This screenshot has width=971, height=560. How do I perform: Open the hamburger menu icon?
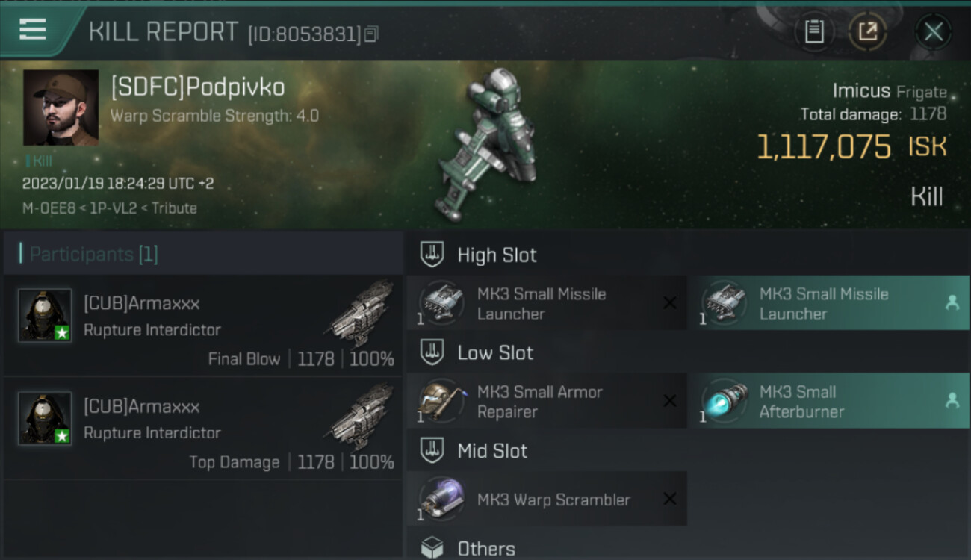33,30
